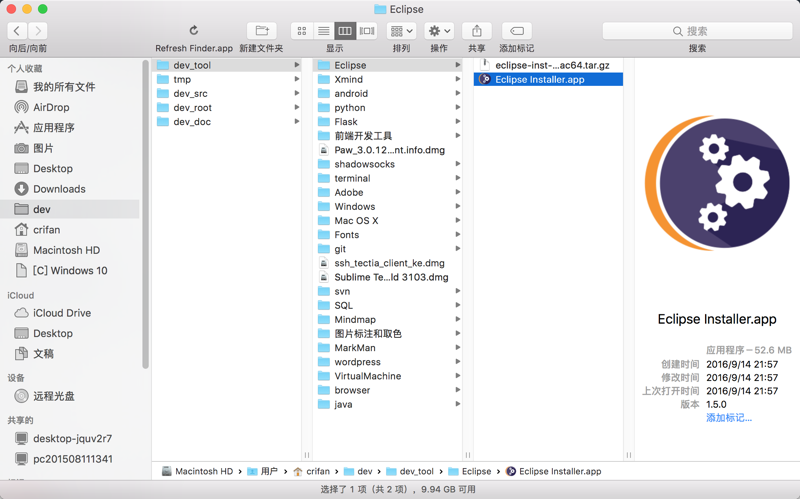Select ssh_tectia_client_ke.dmg file
This screenshot has height=499, width=800.
[388, 263]
